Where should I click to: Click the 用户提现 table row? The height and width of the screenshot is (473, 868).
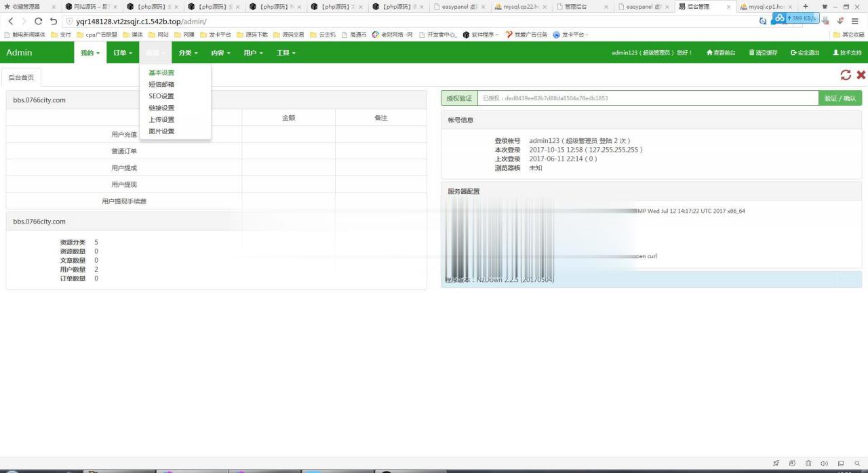(216, 184)
